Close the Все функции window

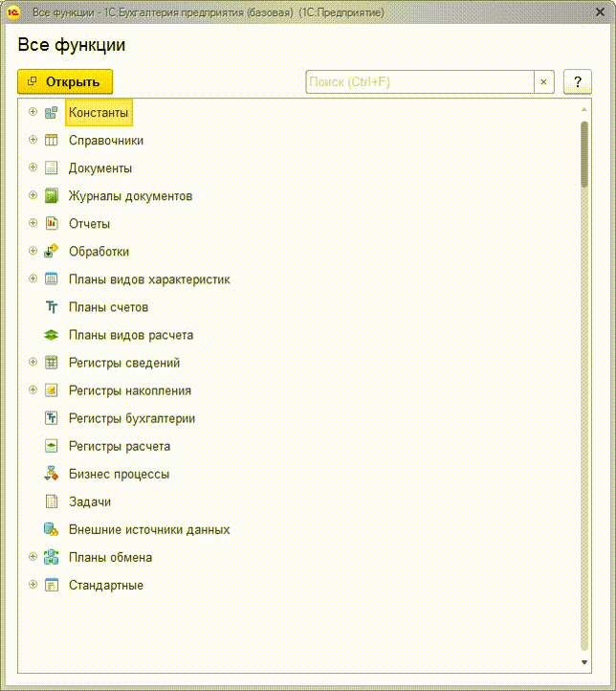[x=600, y=12]
